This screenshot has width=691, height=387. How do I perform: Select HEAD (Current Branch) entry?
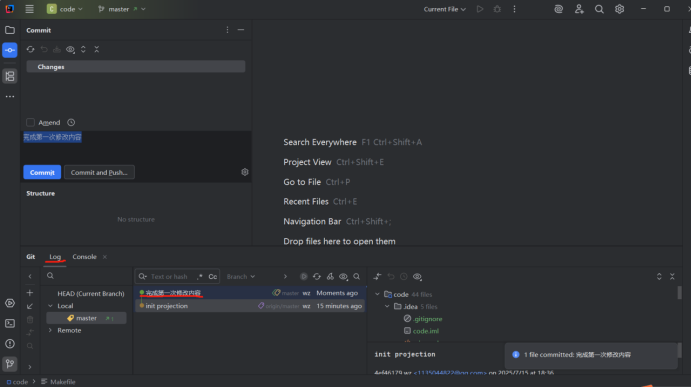(91, 294)
